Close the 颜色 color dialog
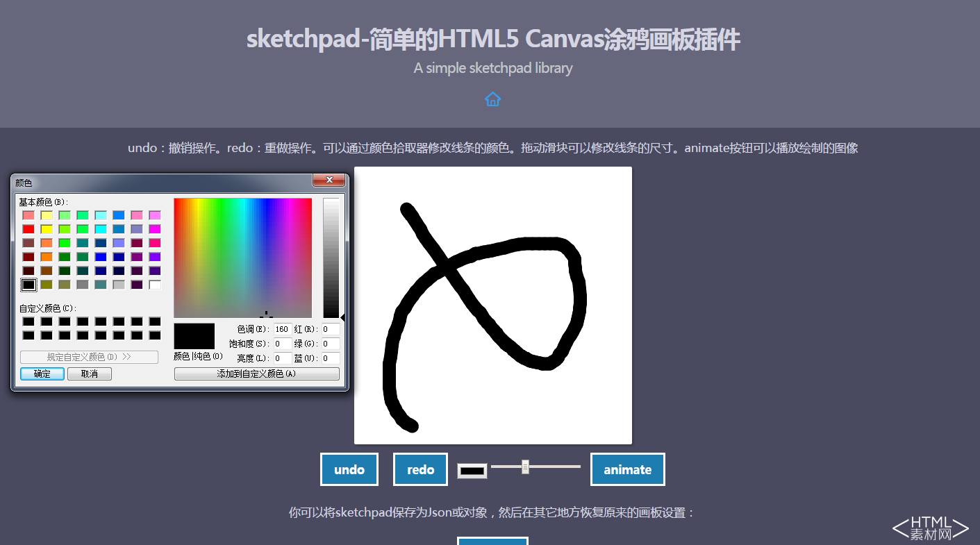The image size is (980, 545). click(329, 181)
